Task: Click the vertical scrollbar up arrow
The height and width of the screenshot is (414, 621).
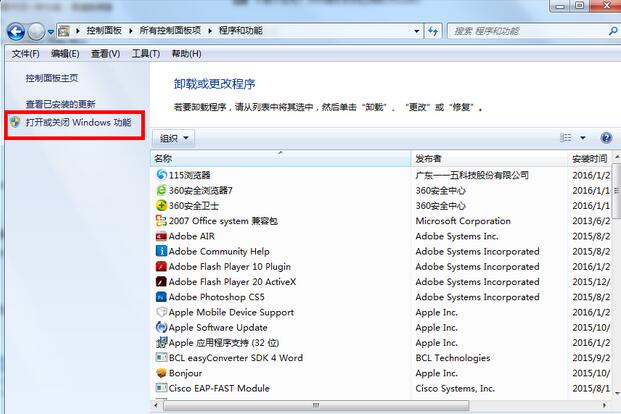Action: pos(617,158)
